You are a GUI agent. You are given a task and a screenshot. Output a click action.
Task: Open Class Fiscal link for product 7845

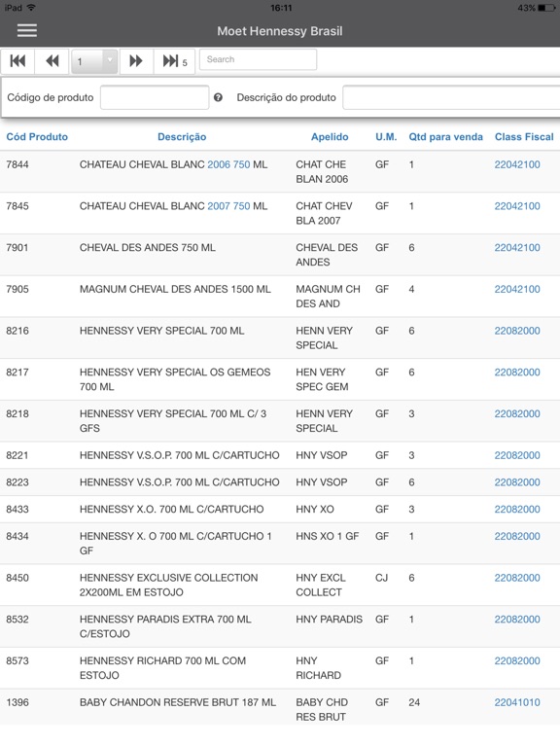tap(517, 206)
